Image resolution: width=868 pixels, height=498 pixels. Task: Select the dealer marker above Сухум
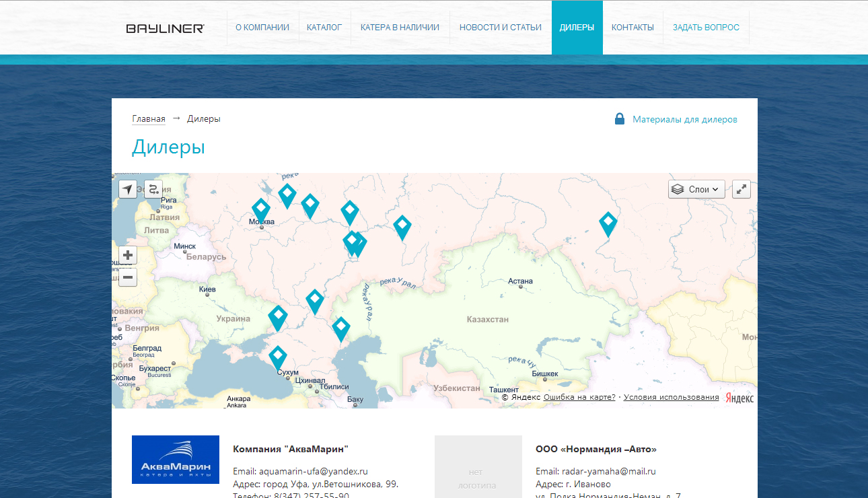278,357
